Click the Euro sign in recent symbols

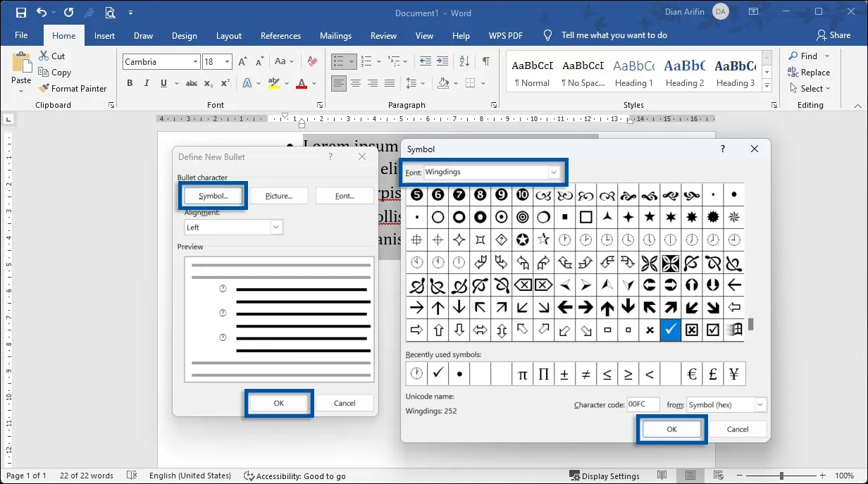pos(692,375)
